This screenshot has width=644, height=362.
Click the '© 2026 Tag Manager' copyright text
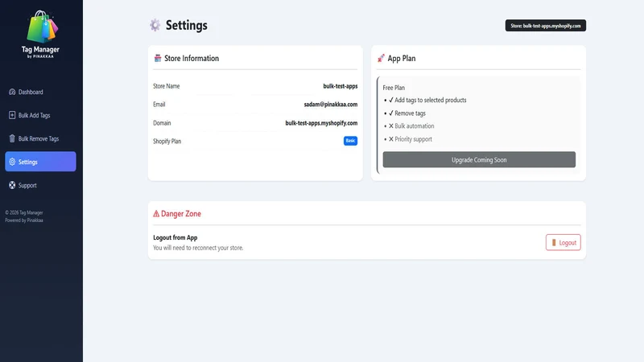pos(24,212)
